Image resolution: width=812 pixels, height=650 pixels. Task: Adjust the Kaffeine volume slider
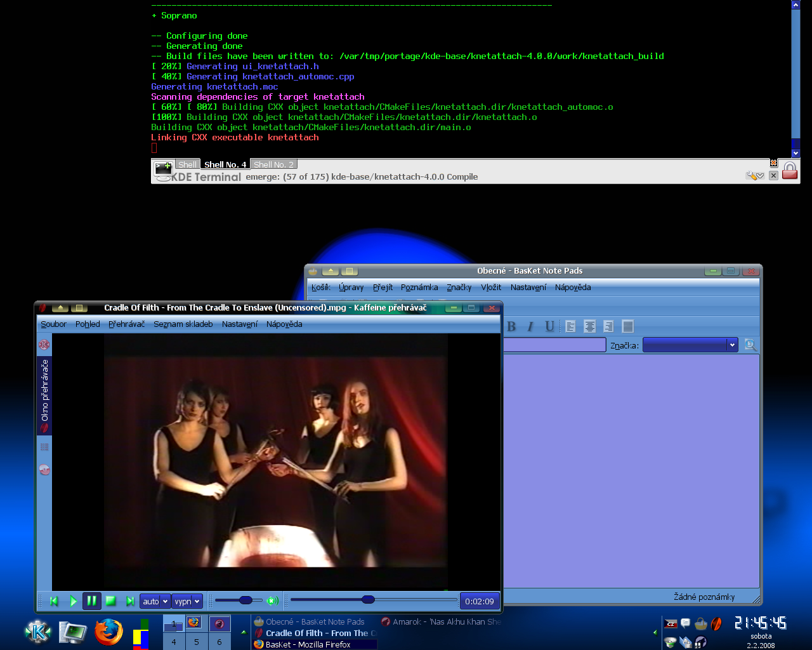(x=238, y=600)
